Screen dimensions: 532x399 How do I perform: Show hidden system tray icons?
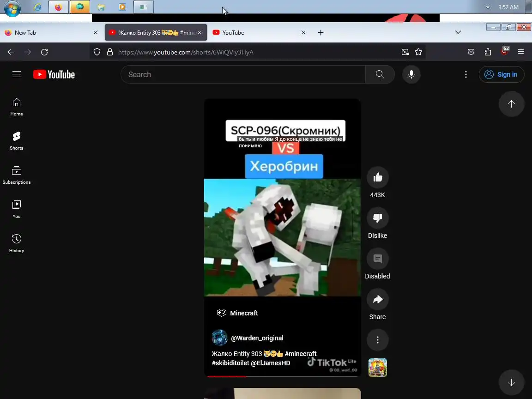click(488, 7)
